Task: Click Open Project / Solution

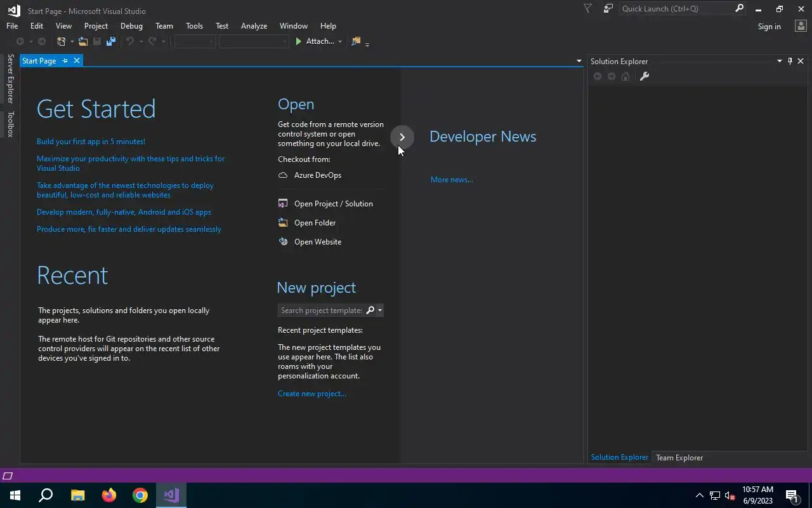Action: coord(325,204)
